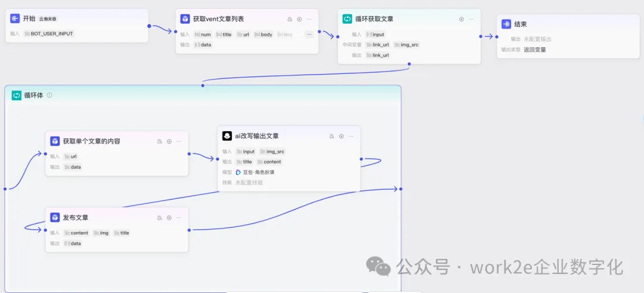Click the 豆包·角色扮演 model name
Screen dimensions: 644x293
[258, 172]
